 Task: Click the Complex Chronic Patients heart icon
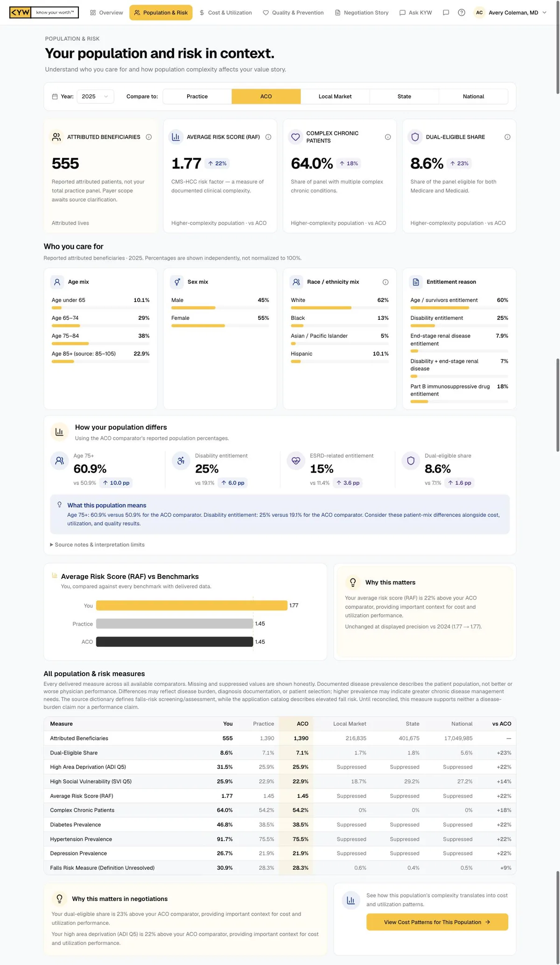click(x=295, y=137)
